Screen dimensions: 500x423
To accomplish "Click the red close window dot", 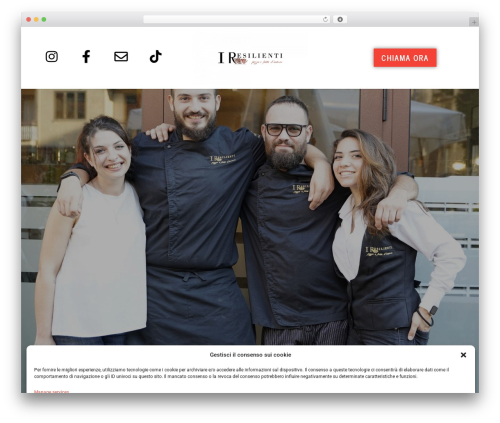I will coord(29,19).
